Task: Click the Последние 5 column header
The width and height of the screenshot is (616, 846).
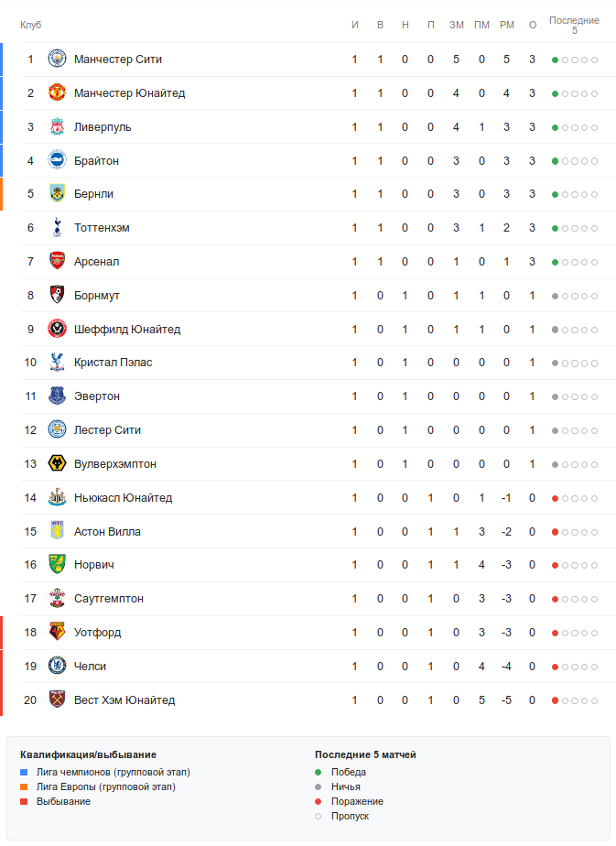Action: coord(574,25)
